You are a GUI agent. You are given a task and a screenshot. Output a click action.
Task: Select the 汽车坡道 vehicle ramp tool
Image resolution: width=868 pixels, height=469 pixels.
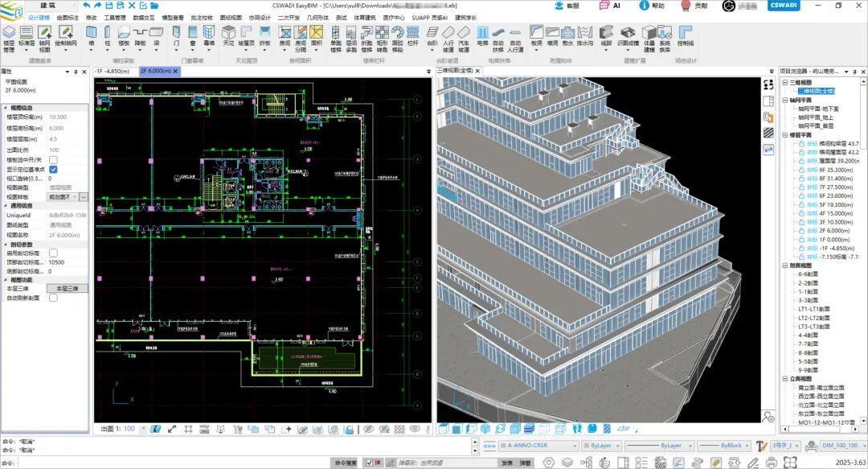(464, 39)
